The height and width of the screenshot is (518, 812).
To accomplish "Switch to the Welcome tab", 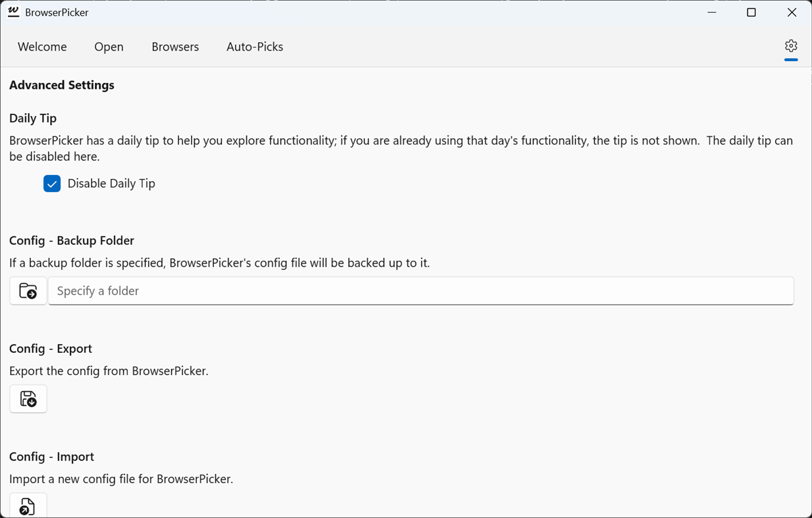I will click(41, 46).
